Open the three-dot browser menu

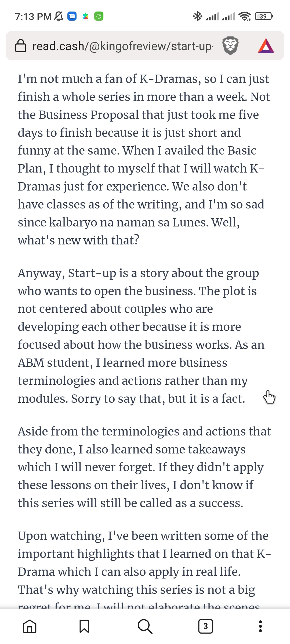260,626
